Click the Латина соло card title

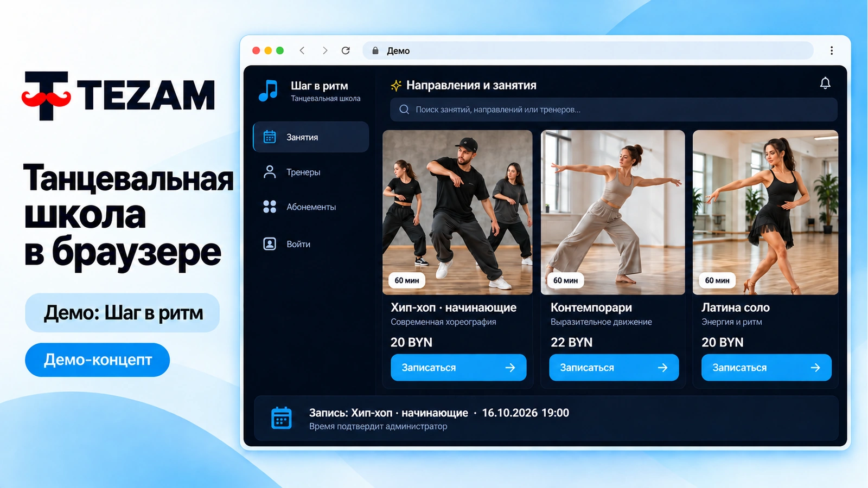tap(736, 307)
